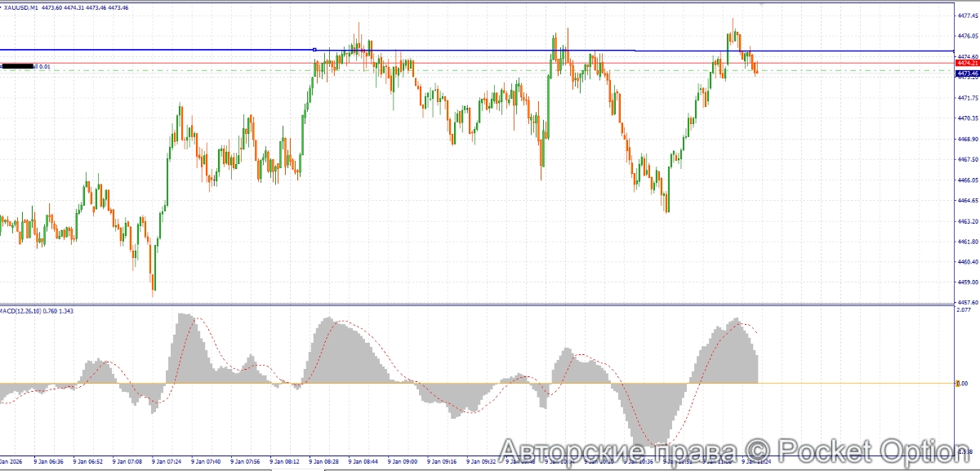This screenshot has width=980, height=471.
Task: Select the 0.01 order label on the red line
Action: 44,66
